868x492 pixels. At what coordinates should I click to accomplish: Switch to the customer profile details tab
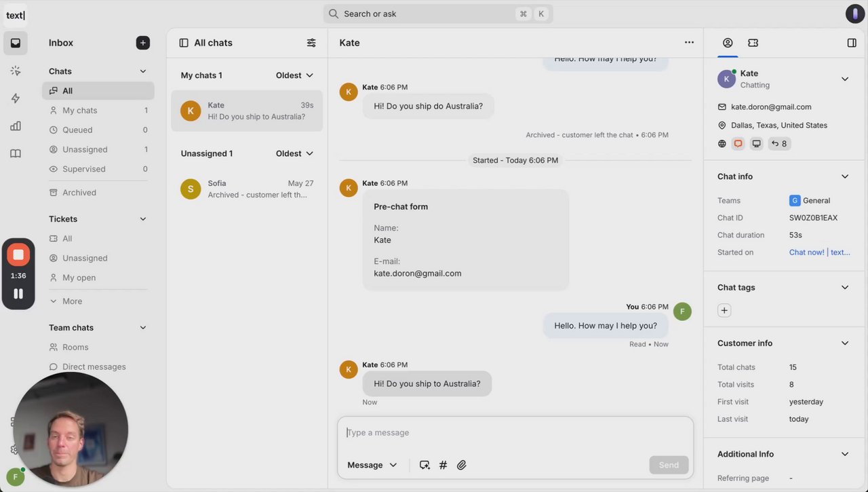[x=728, y=43]
